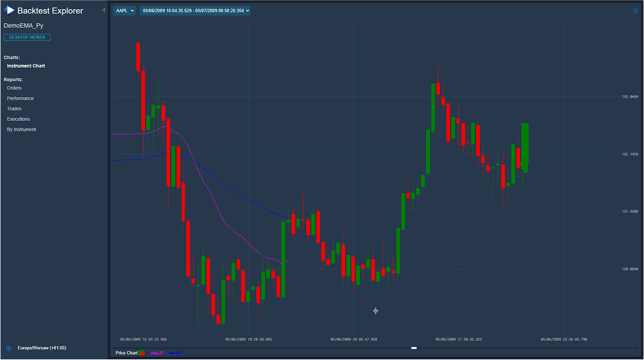Viewport: 644px width, 360px height.
Task: Collapse the left sidebar with the arrow
Action: pyautogui.click(x=104, y=10)
